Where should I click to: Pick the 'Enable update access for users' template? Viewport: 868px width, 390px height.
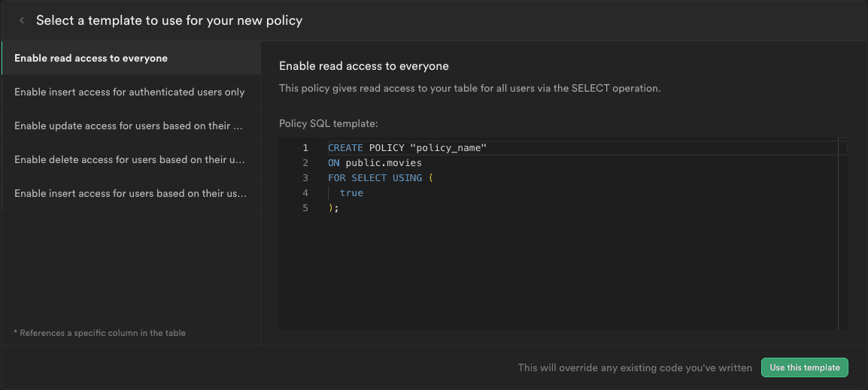pyautogui.click(x=129, y=125)
